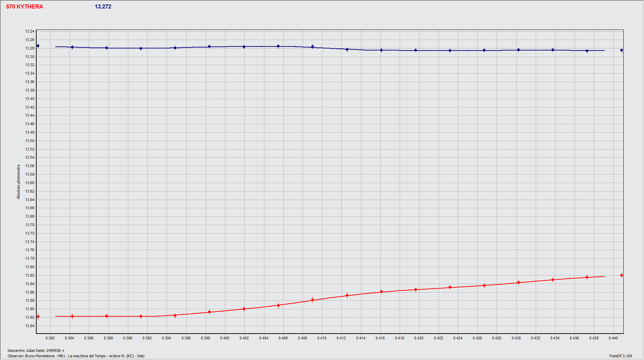644x360 pixels.
Task: Click the Absolute photometry axis label
Action: click(19, 182)
